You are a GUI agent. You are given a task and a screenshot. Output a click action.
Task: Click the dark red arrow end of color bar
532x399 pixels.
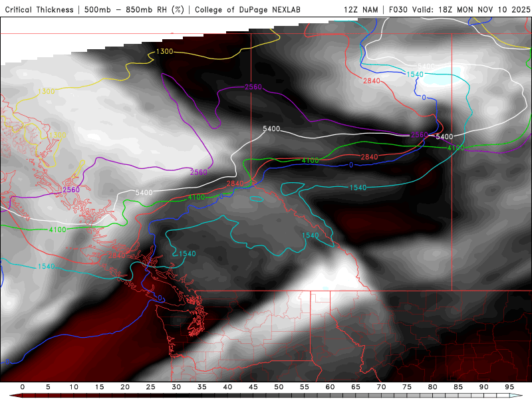pyautogui.click(x=15, y=396)
